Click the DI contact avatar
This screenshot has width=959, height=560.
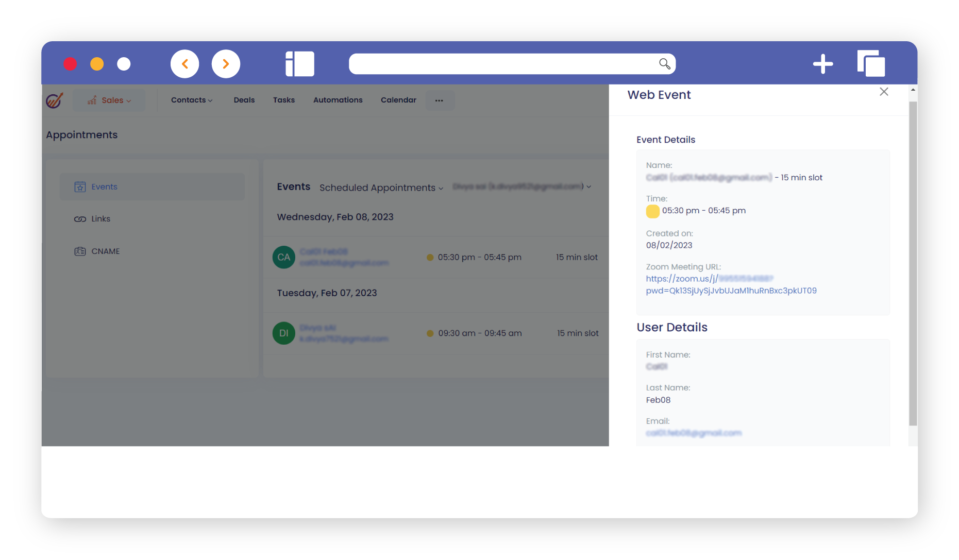tap(283, 333)
